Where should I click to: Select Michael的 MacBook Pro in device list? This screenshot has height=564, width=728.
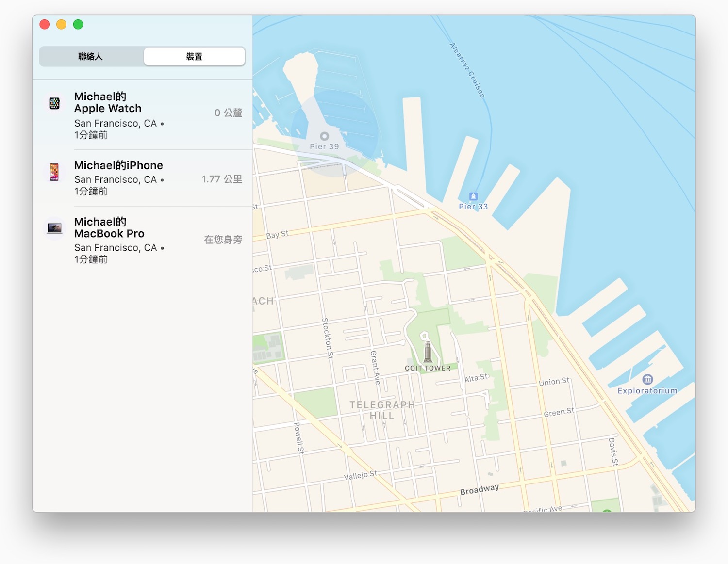(x=142, y=240)
